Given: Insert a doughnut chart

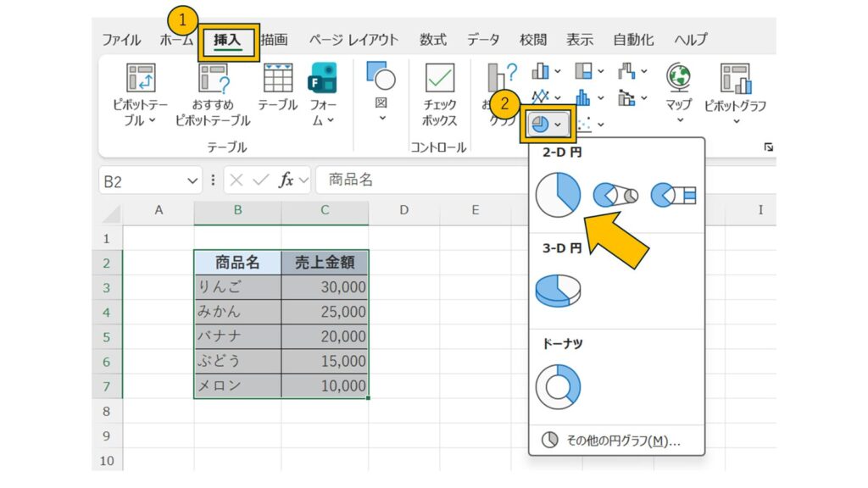Looking at the screenshot, I should coord(558,386).
